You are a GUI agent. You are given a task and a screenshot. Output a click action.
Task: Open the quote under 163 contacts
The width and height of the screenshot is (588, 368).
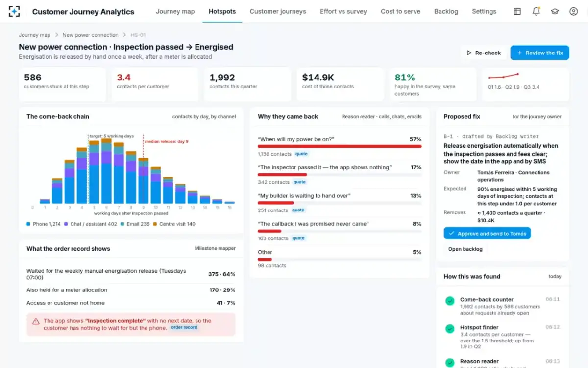point(298,238)
